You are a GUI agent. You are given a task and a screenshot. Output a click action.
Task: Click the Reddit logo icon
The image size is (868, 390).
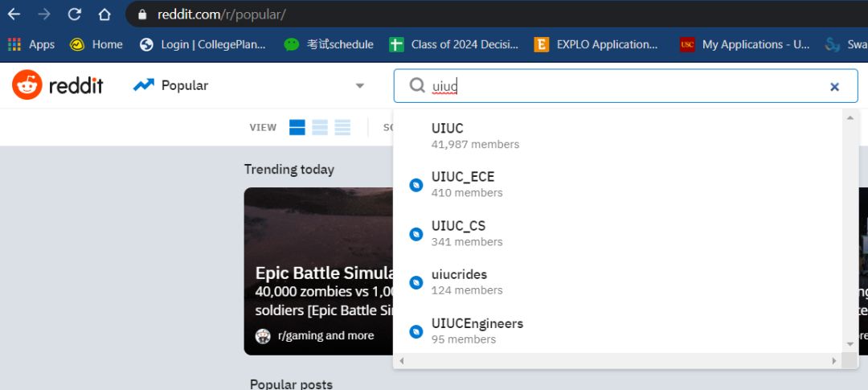click(x=27, y=85)
